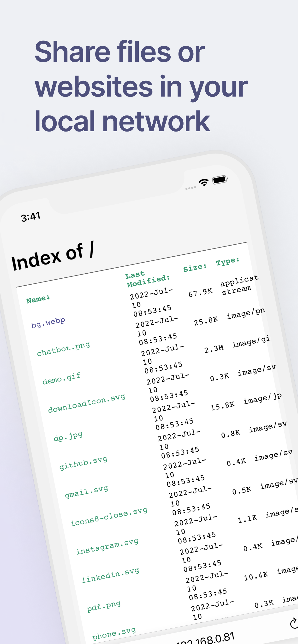Open the chatbot.png file link
The image size is (298, 644).
click(63, 349)
